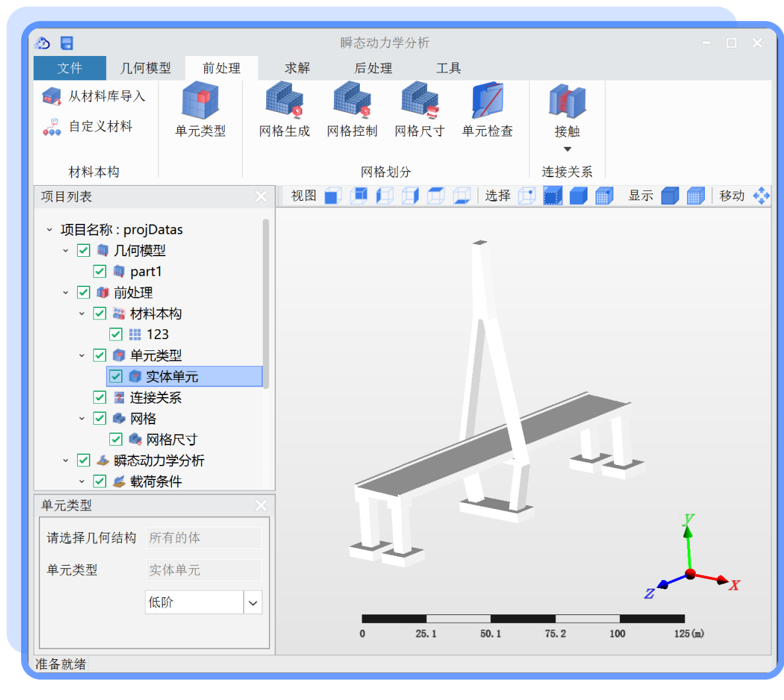
Task: Select the third view cube icon after 视图
Action: pos(385,196)
